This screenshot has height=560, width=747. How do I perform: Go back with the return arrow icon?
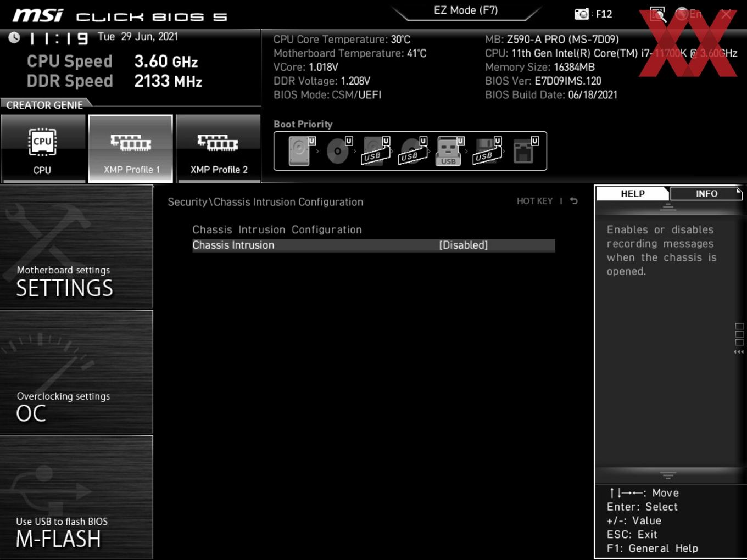(574, 201)
